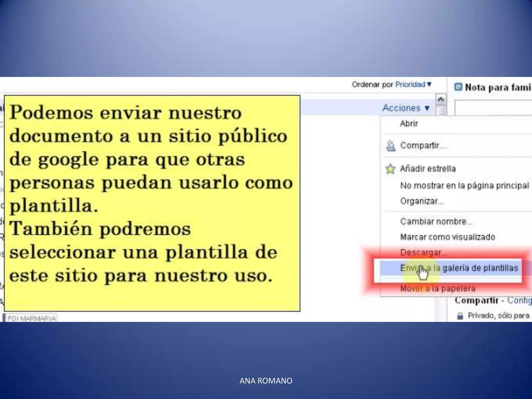Select No mostrar en la página principal
The width and height of the screenshot is (532, 399).
(464, 185)
